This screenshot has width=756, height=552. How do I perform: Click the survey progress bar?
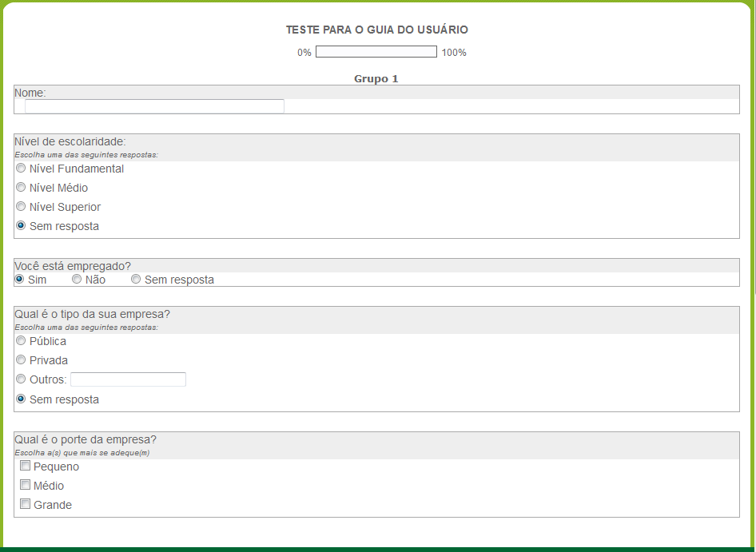376,52
